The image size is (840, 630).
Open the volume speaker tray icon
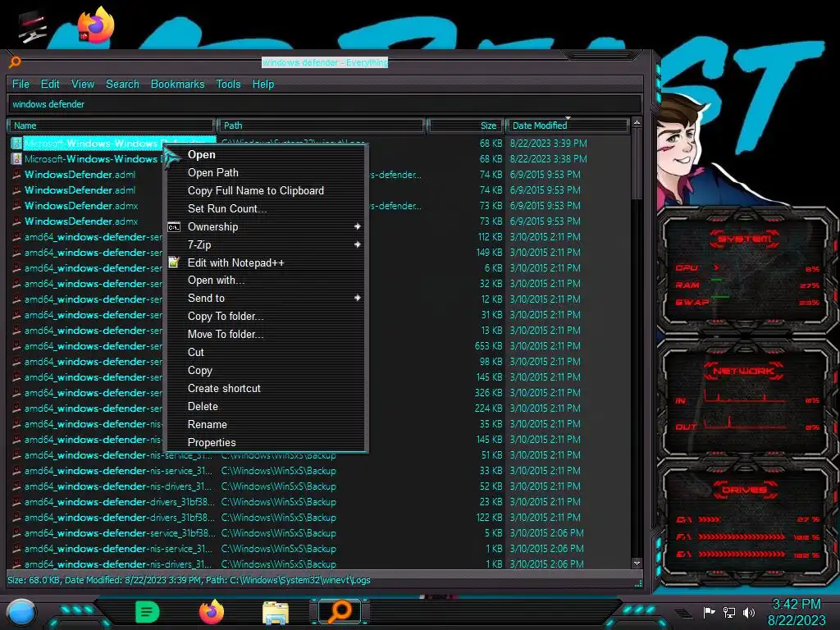tap(748, 612)
